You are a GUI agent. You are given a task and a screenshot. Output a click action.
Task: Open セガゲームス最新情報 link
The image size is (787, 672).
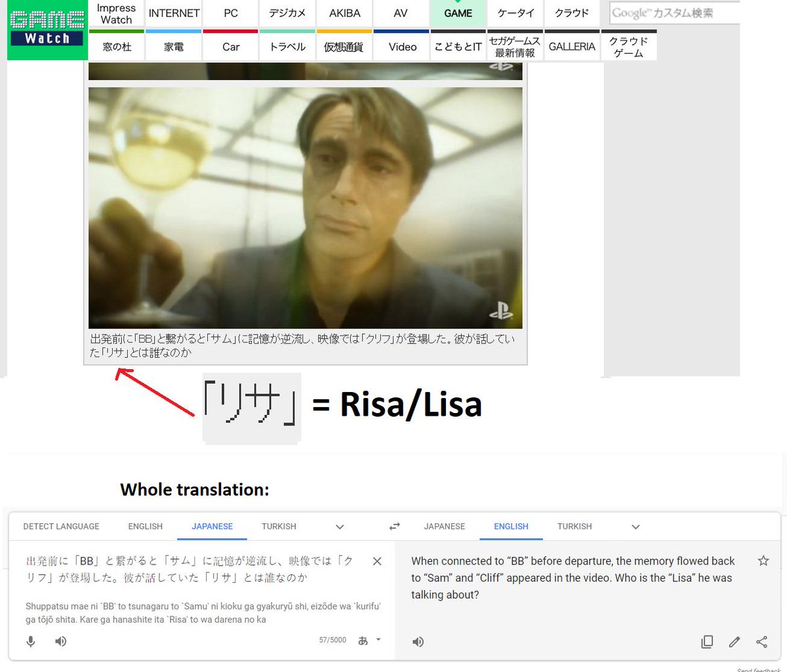tap(515, 47)
